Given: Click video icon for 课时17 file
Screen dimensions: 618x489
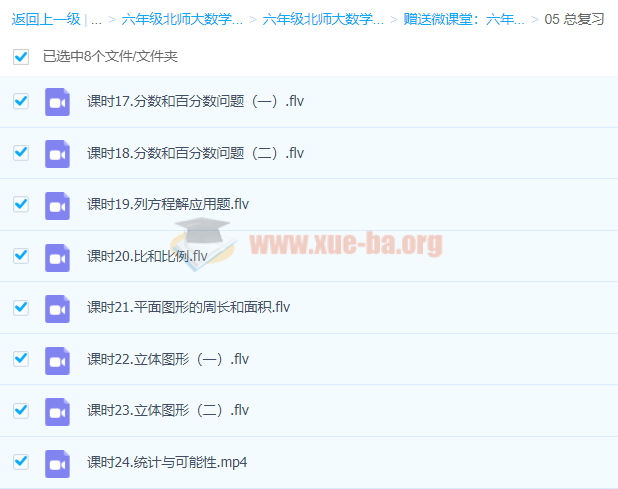Looking at the screenshot, I should [x=57, y=102].
